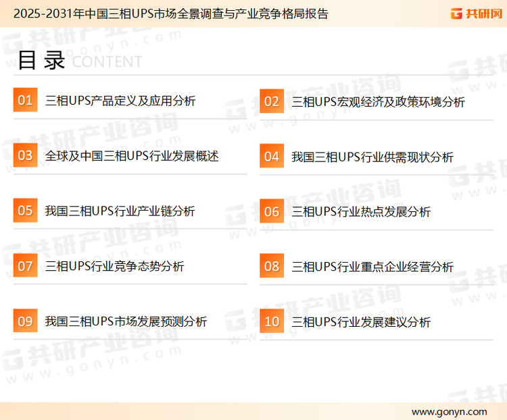Click the 05 number badge

25,211
